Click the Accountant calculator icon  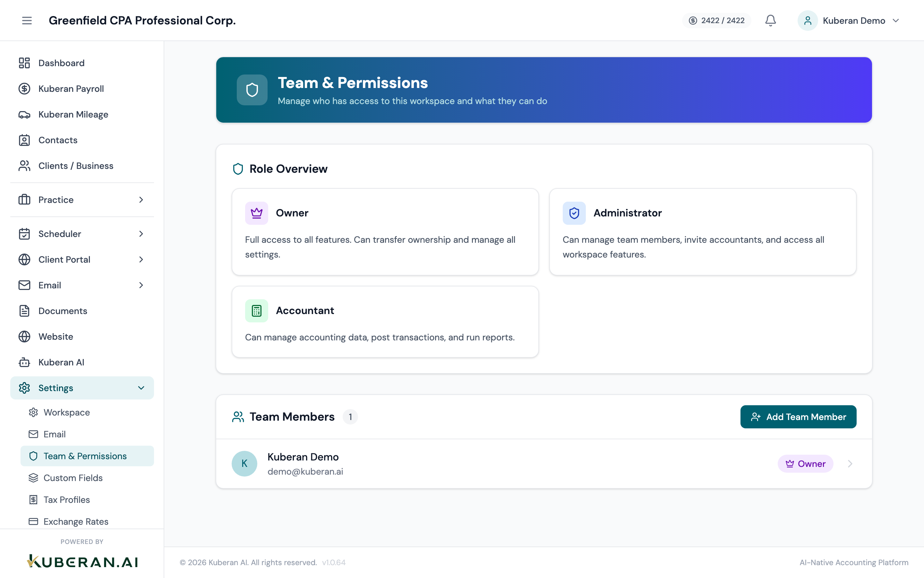[257, 311]
